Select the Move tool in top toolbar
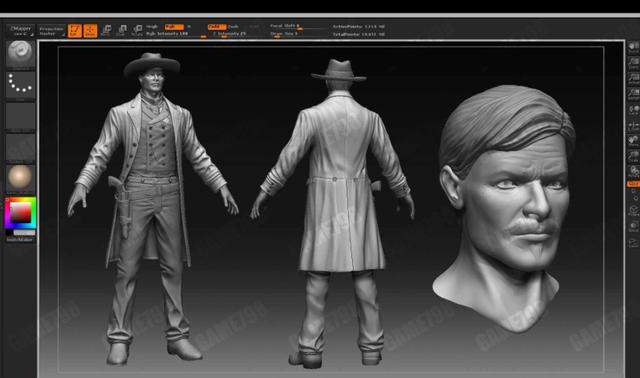Screen dimensions: 640x378 (106, 31)
